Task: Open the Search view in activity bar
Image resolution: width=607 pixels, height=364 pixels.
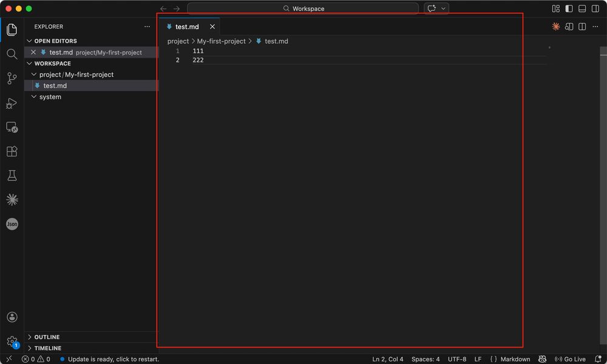Action: point(12,54)
